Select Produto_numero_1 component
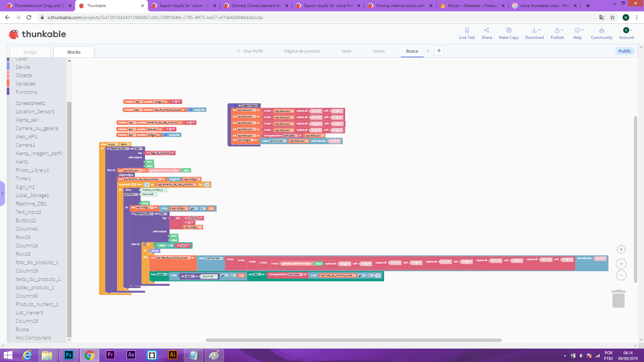 coord(37,304)
